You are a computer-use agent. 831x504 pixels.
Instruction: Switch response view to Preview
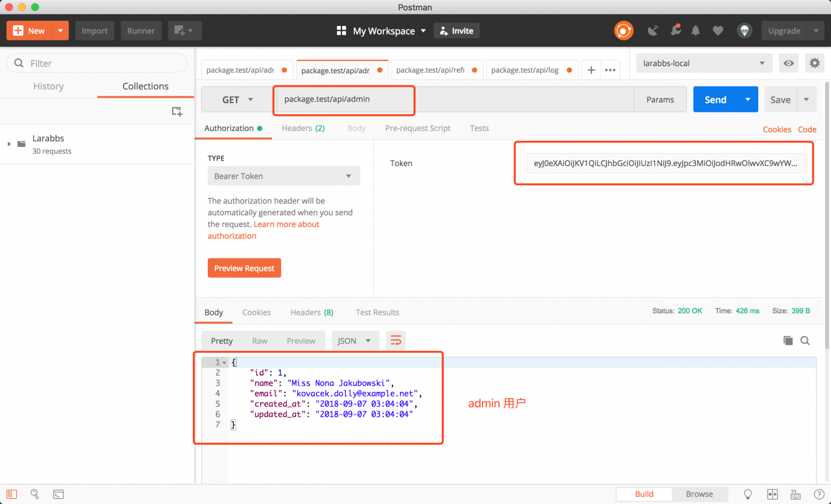(x=301, y=341)
